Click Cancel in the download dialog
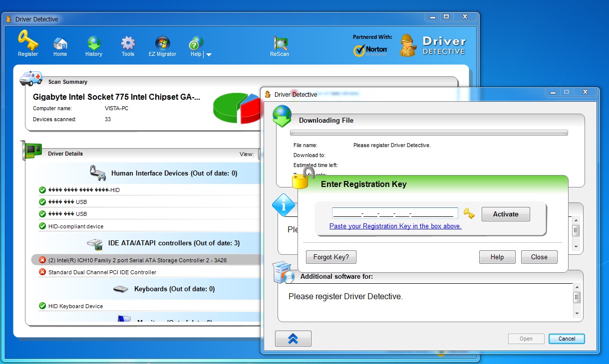Viewport: 609px width, 364px height. click(x=567, y=339)
